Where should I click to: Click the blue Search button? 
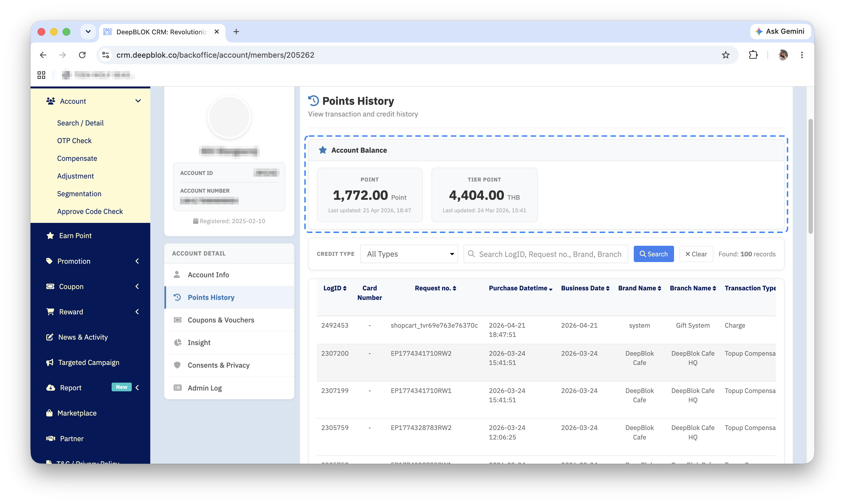653,254
